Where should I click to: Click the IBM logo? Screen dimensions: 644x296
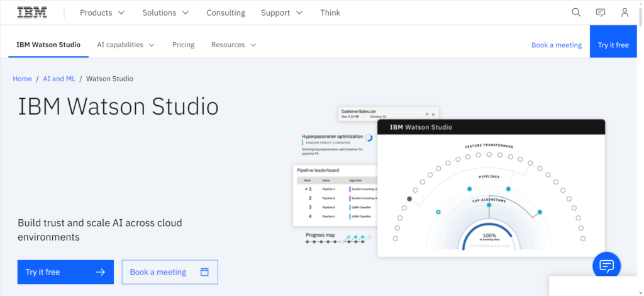tap(32, 13)
